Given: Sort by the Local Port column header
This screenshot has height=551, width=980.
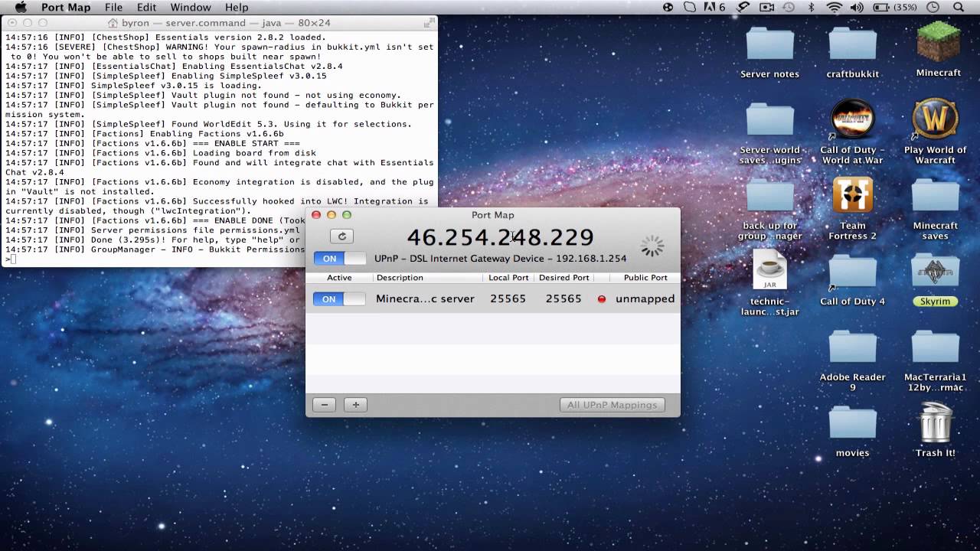Looking at the screenshot, I should coord(508,278).
